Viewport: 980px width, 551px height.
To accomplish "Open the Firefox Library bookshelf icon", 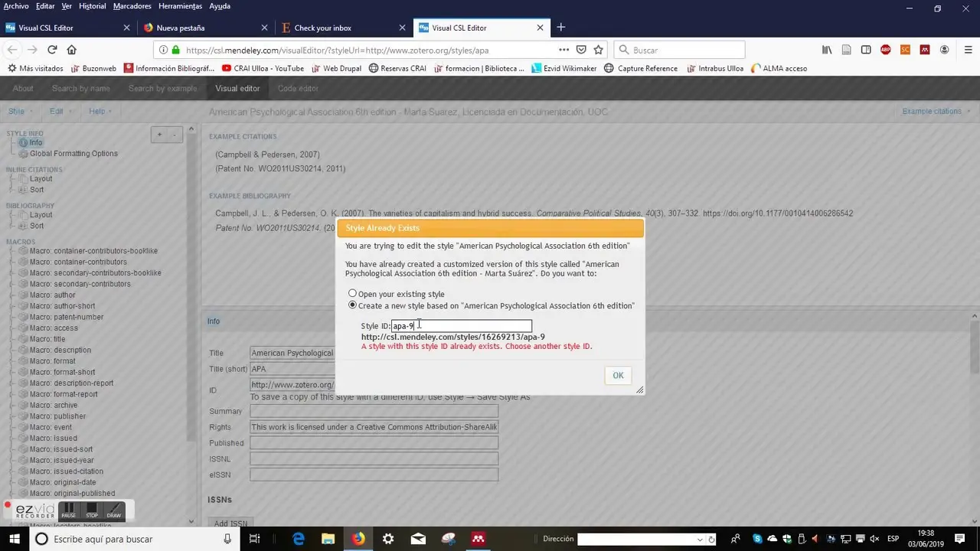I will 827,50.
